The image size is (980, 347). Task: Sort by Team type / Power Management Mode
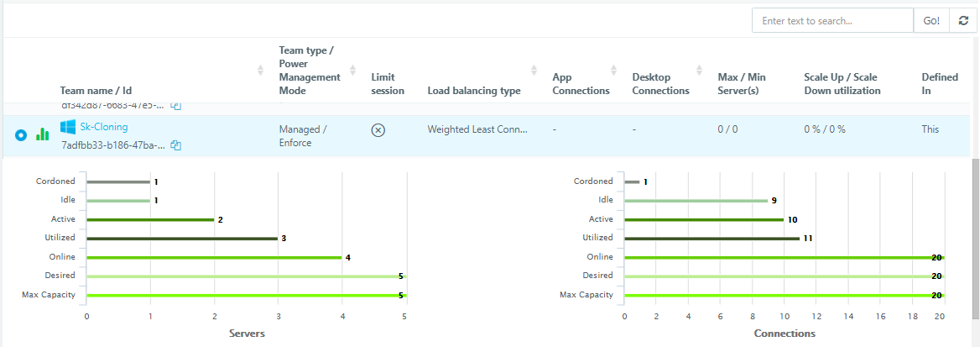352,71
